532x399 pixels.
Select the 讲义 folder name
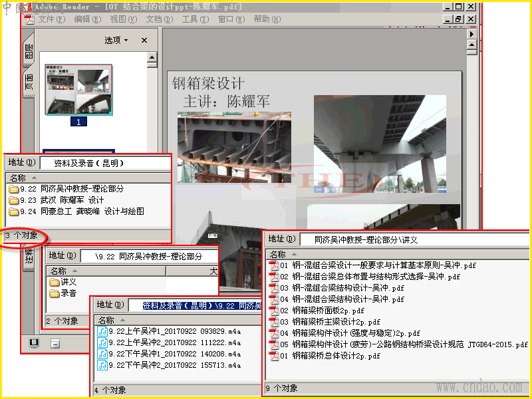[x=68, y=282]
